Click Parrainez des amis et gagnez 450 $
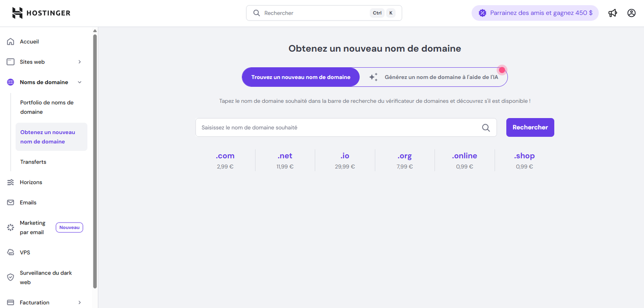The width and height of the screenshot is (644, 308). (535, 13)
